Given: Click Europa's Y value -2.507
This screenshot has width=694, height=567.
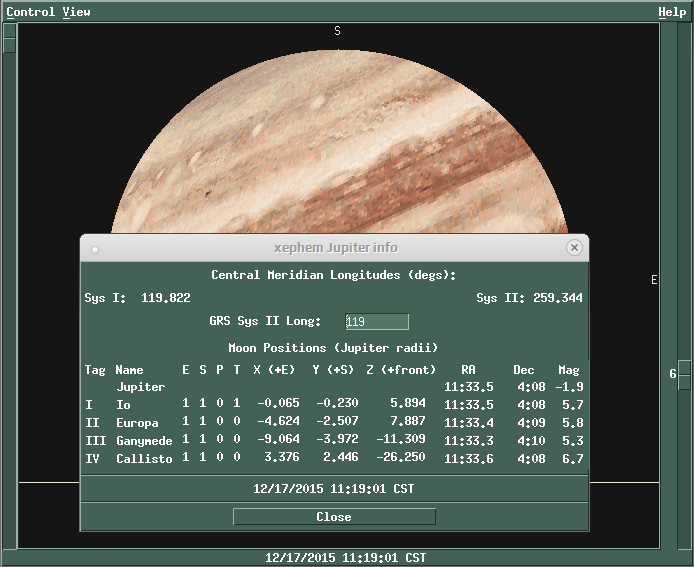Looking at the screenshot, I should [x=337, y=420].
